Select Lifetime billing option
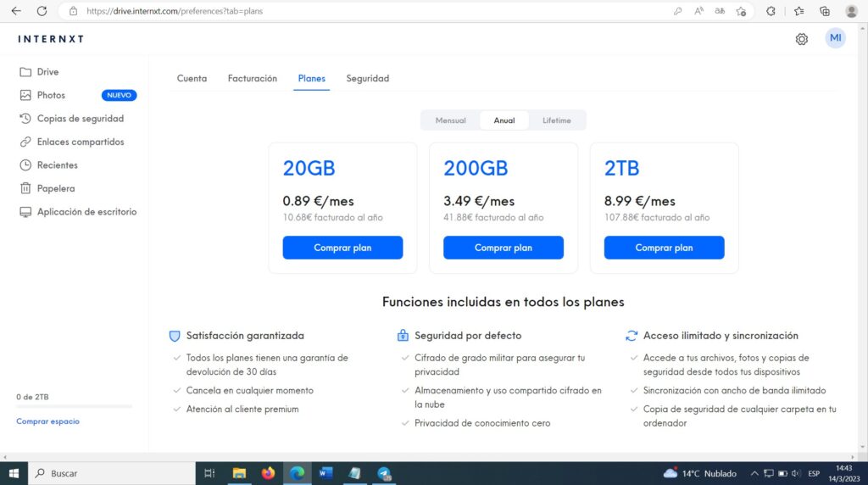868x485 pixels. (x=556, y=120)
